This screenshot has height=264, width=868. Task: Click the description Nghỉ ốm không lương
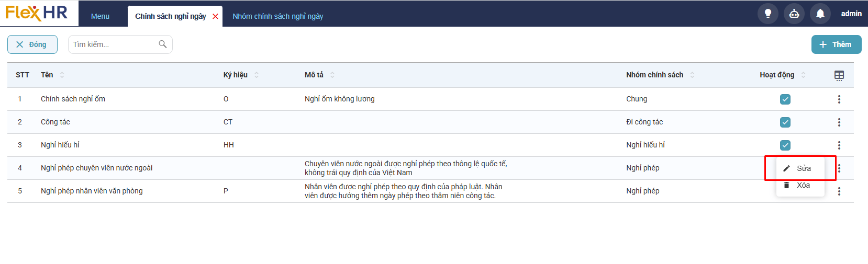pos(340,99)
